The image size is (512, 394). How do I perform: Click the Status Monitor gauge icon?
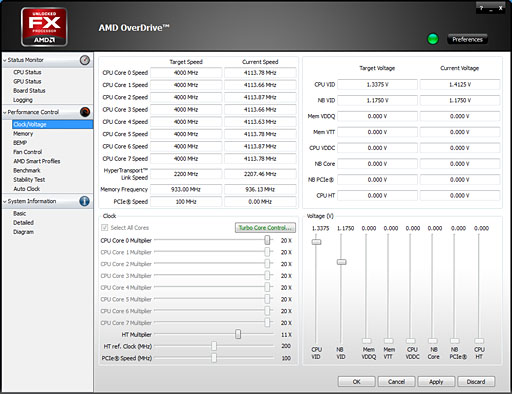[x=85, y=60]
